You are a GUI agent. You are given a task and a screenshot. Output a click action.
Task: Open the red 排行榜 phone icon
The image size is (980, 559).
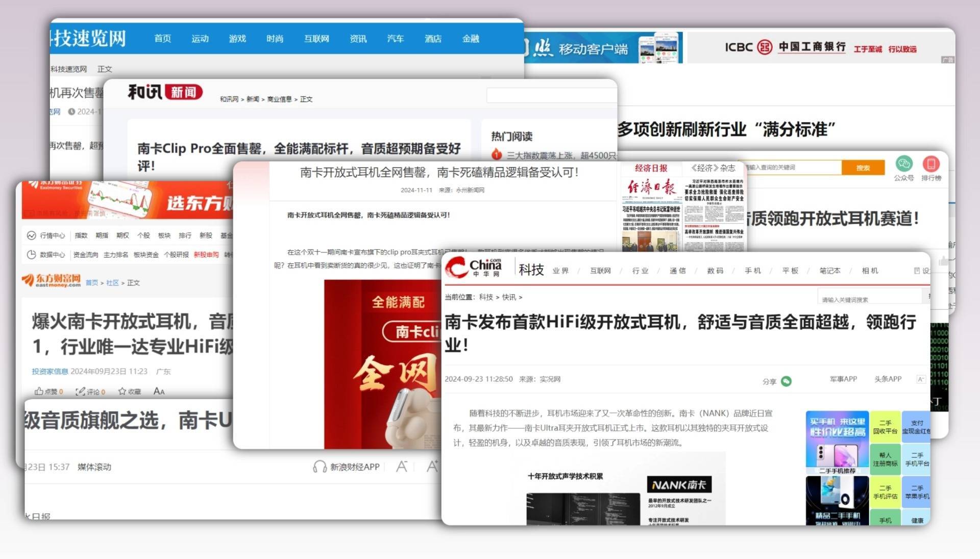(x=931, y=164)
